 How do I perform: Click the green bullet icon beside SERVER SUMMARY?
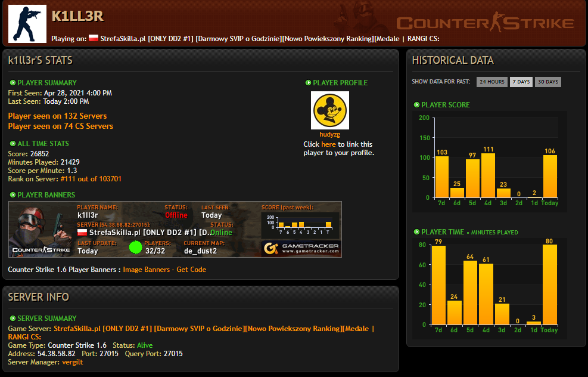tap(13, 319)
